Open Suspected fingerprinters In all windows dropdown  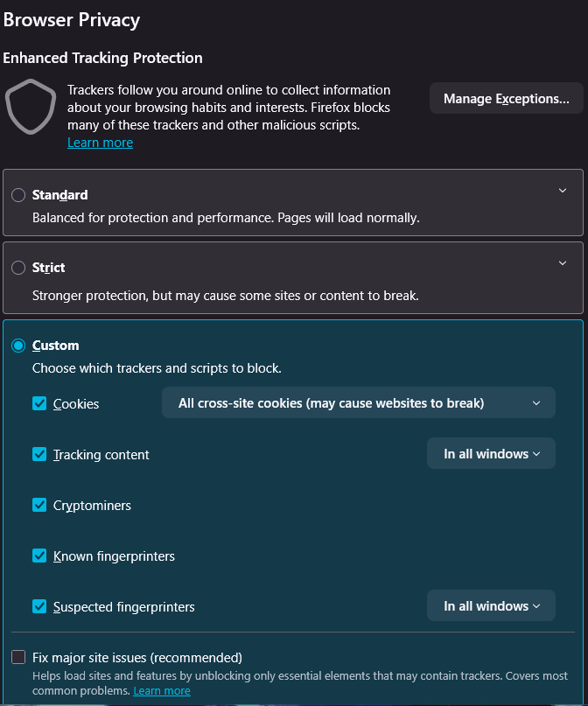point(491,606)
